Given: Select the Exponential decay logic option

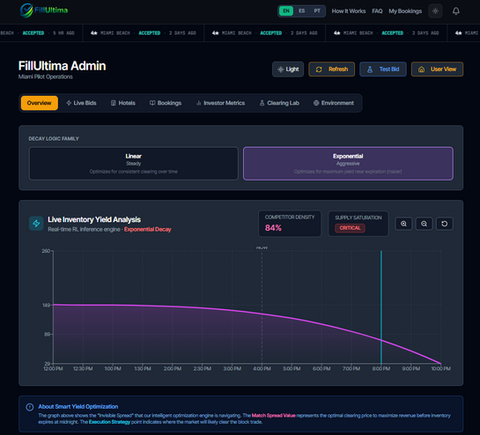Looking at the screenshot, I should pos(348,163).
